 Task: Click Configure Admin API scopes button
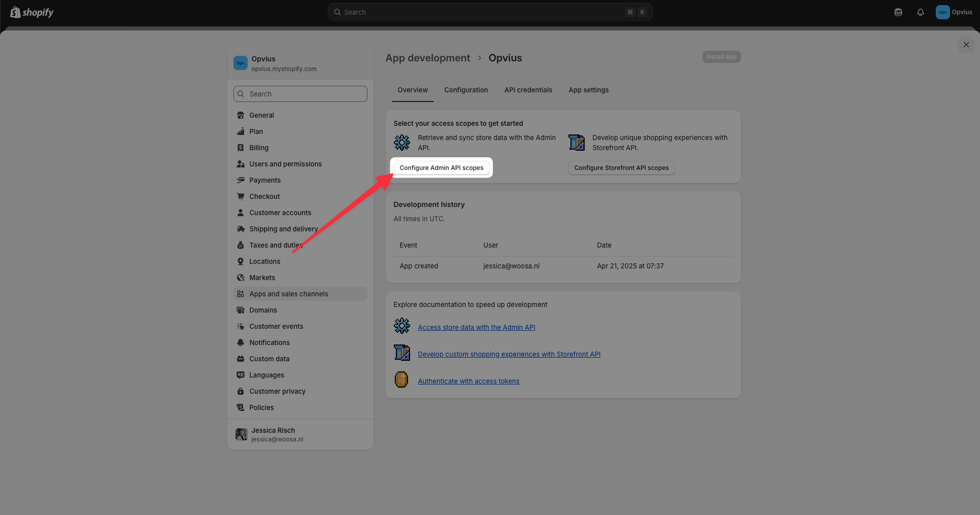(x=442, y=168)
